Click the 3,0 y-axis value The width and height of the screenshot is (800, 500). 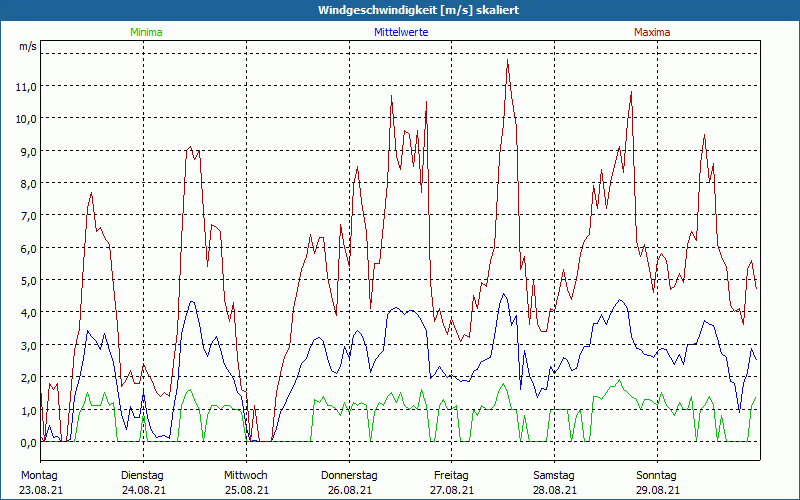click(x=28, y=346)
